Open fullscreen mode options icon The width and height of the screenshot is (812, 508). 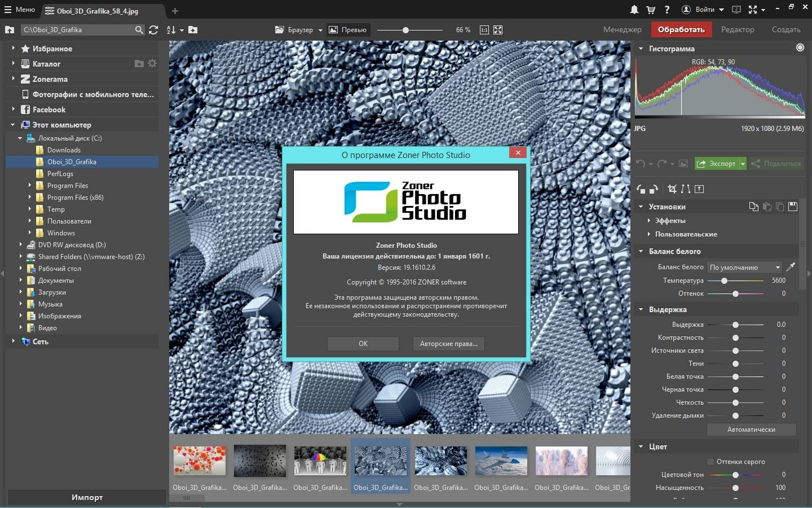(x=756, y=10)
